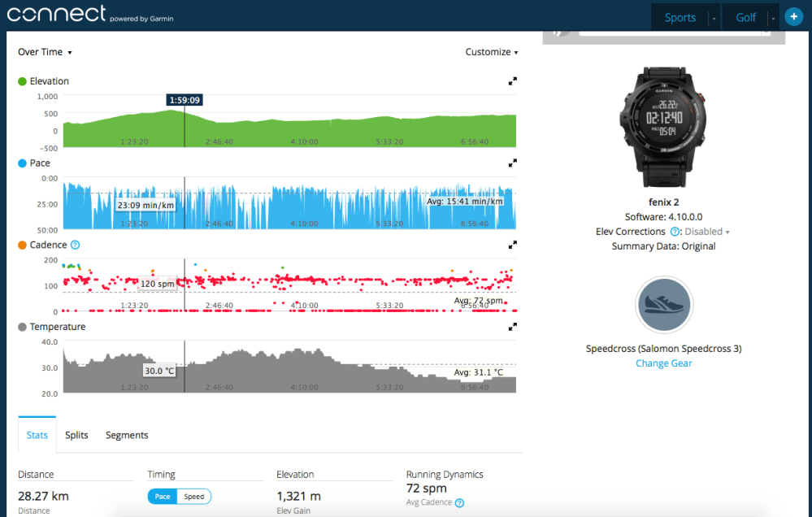The height and width of the screenshot is (517, 812).
Task: Expand the Temperature chart to full screen
Action: point(512,327)
